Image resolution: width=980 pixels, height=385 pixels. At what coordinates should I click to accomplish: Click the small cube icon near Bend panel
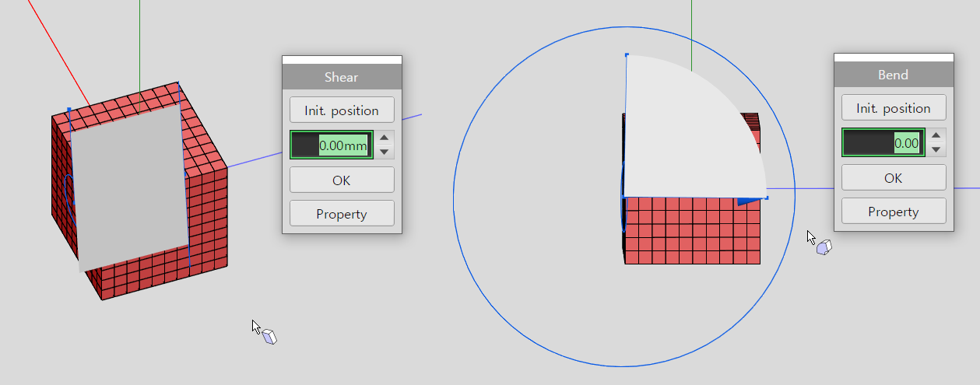(x=824, y=248)
